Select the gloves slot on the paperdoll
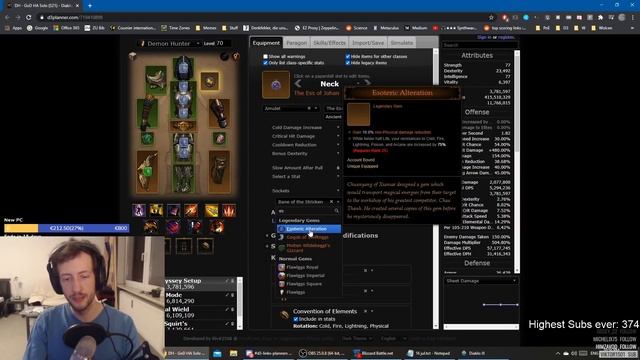640x360 pixels. click(147, 112)
